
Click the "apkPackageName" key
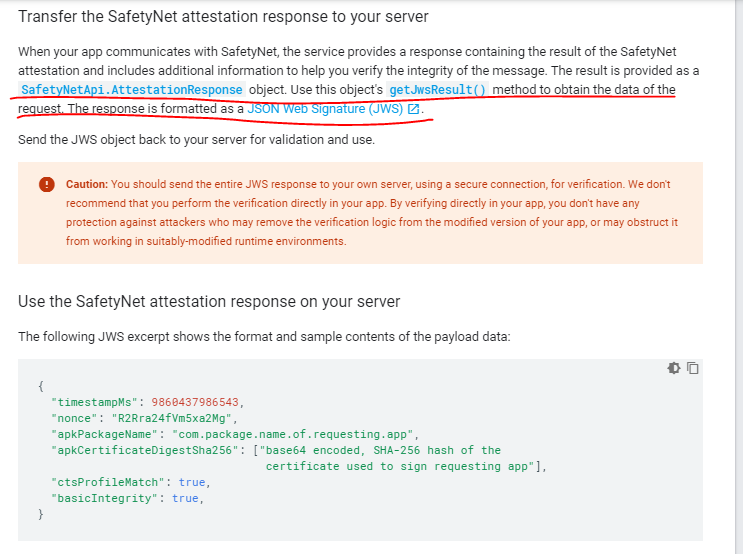point(104,435)
